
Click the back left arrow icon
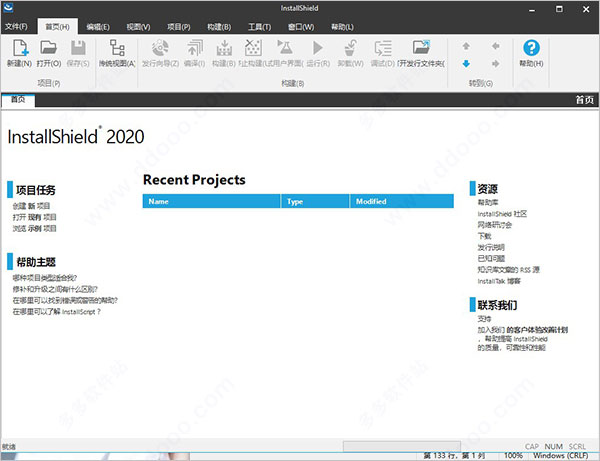pyautogui.click(x=496, y=46)
